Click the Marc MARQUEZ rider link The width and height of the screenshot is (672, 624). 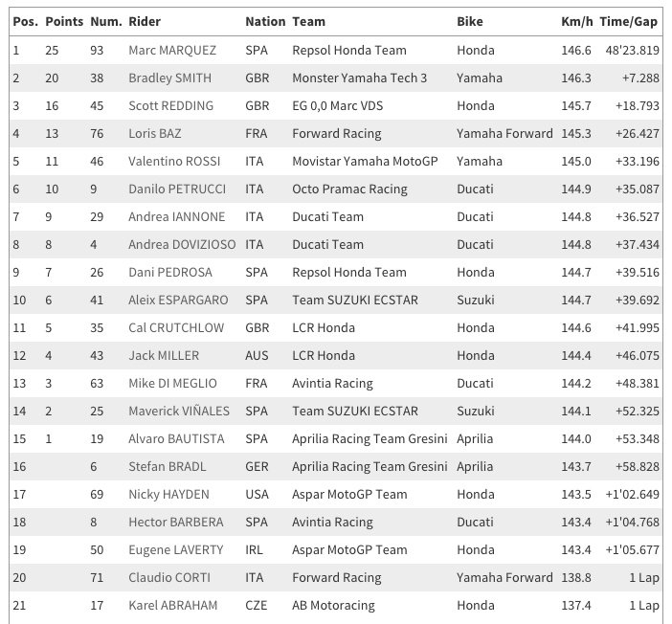(x=172, y=50)
